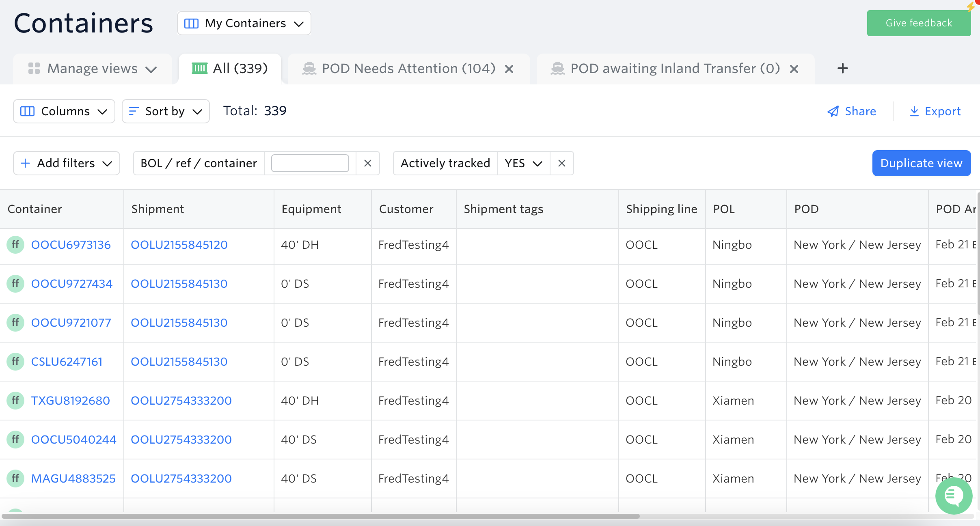Click the BOL / ref / container text field
This screenshot has height=526, width=980.
(x=310, y=163)
